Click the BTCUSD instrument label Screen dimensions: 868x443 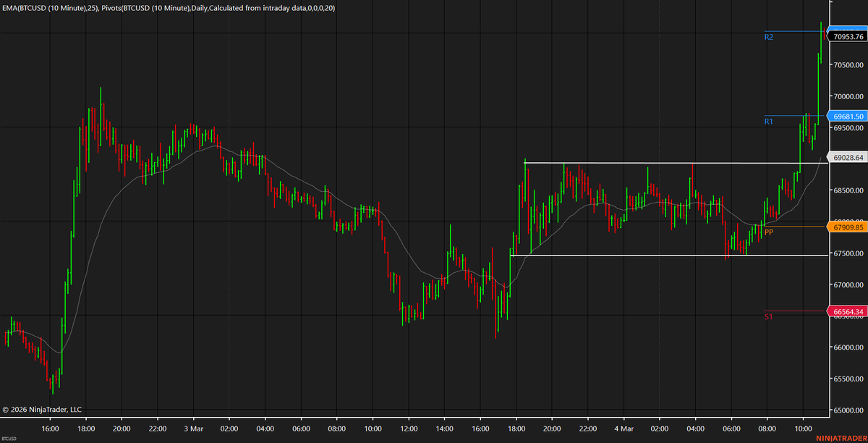coord(10,439)
